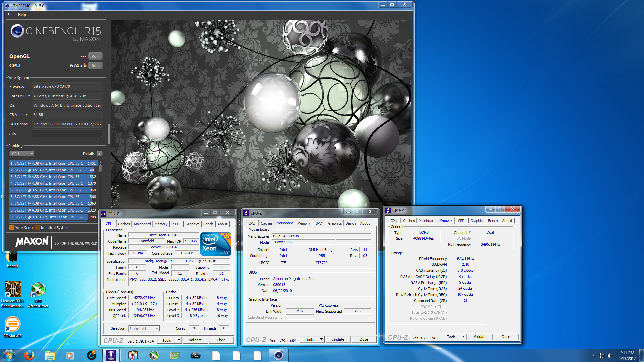644x362 pixels.
Task: Open the bench folder on desktop
Action: pos(12,260)
